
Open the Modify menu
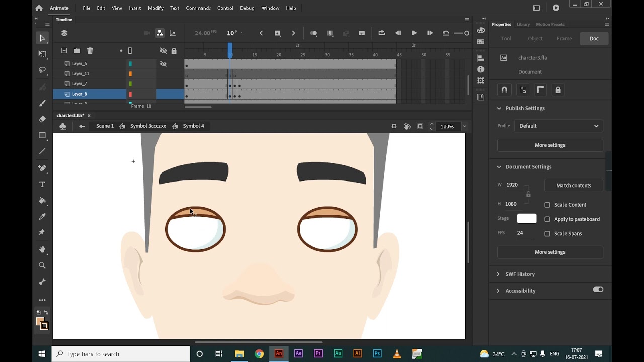pos(155,8)
